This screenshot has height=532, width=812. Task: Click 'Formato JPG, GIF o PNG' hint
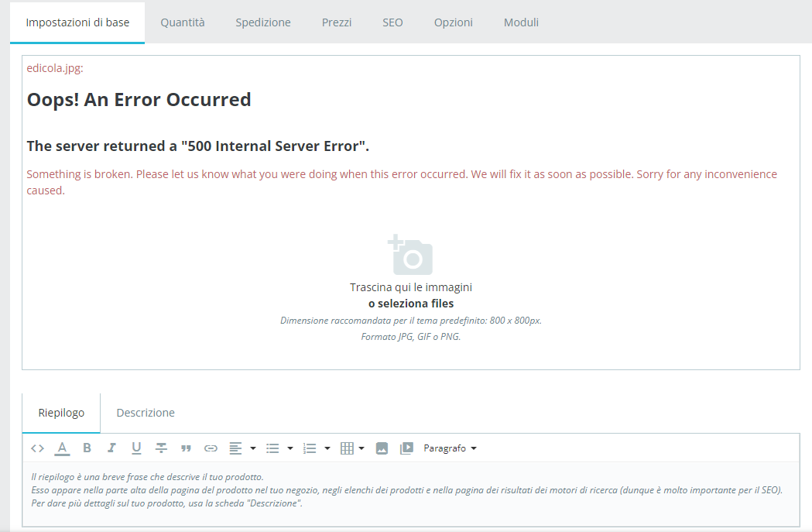coord(411,337)
